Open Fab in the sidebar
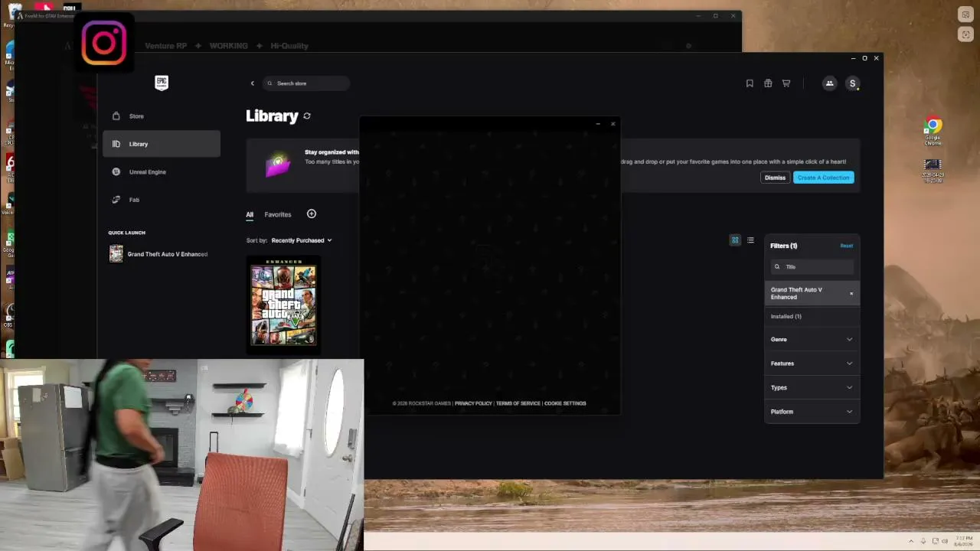 pos(162,200)
